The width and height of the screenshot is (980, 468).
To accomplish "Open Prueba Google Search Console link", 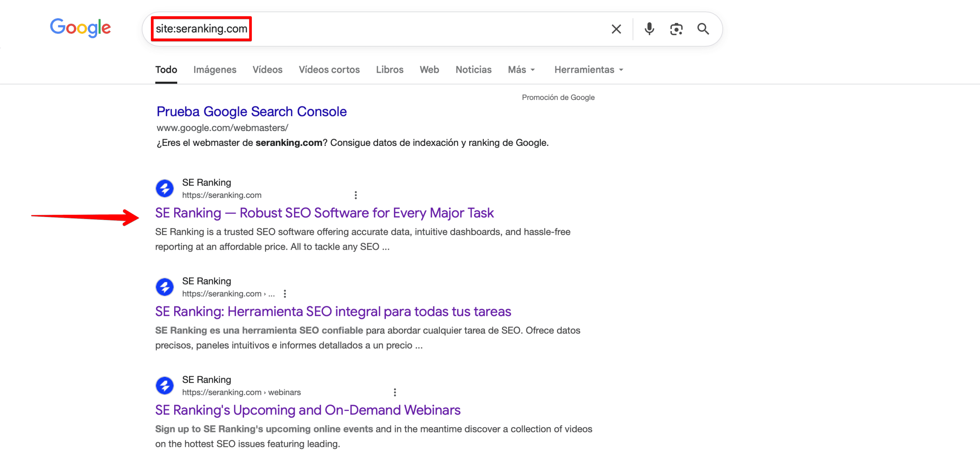I will click(252, 111).
